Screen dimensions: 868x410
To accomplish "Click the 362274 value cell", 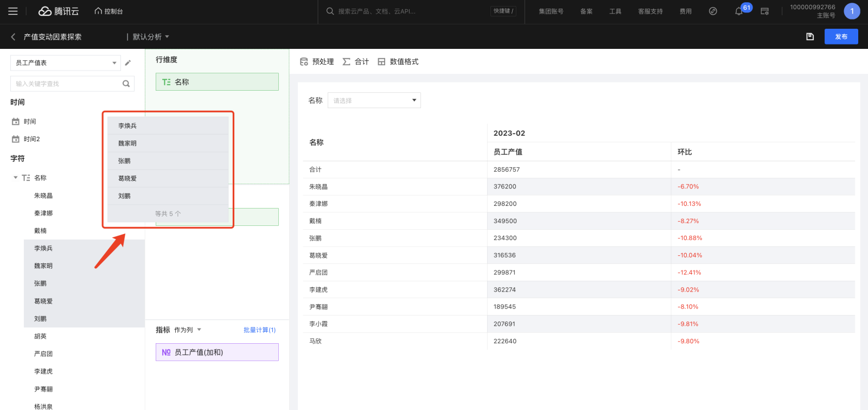I will point(505,290).
